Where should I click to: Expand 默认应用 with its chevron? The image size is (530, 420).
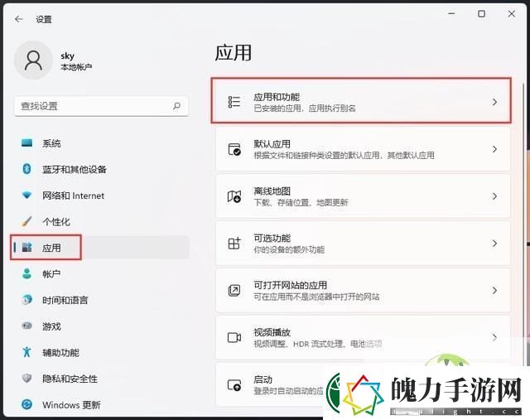pyautogui.click(x=494, y=149)
